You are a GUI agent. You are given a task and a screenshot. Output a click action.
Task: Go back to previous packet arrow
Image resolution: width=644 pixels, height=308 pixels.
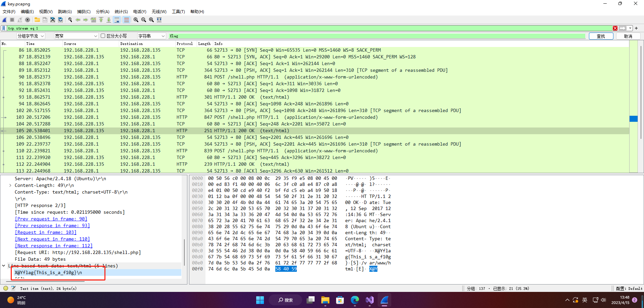[78, 20]
